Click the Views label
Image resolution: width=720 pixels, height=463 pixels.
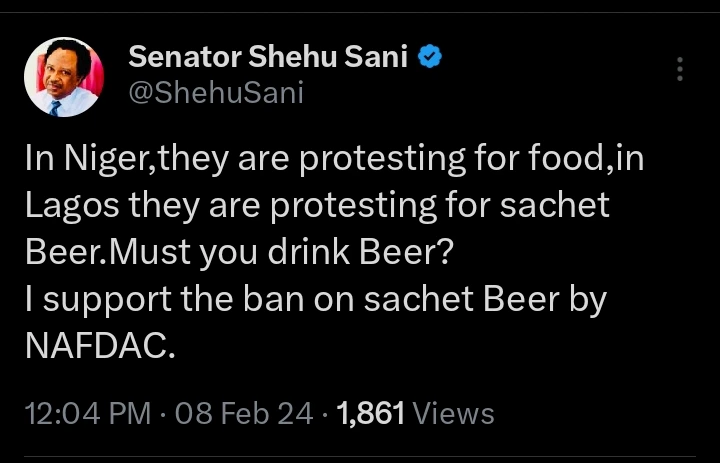pos(454,413)
